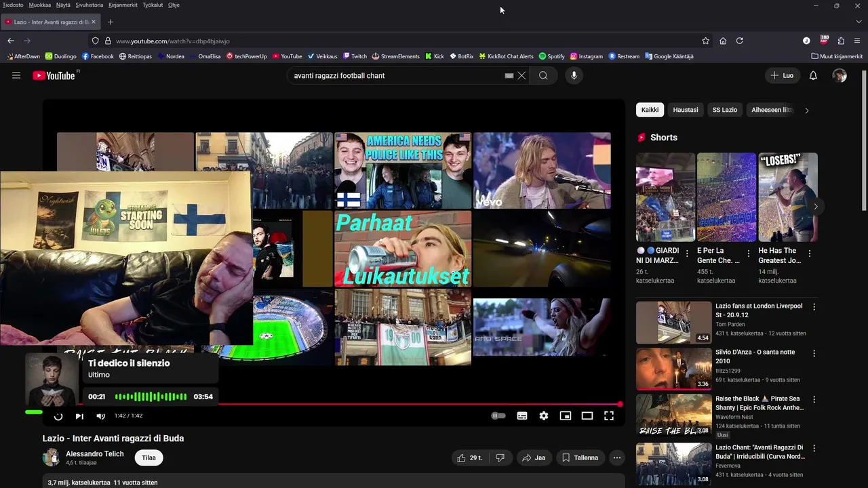Open menu for Lazio fans at London video

tap(814, 307)
